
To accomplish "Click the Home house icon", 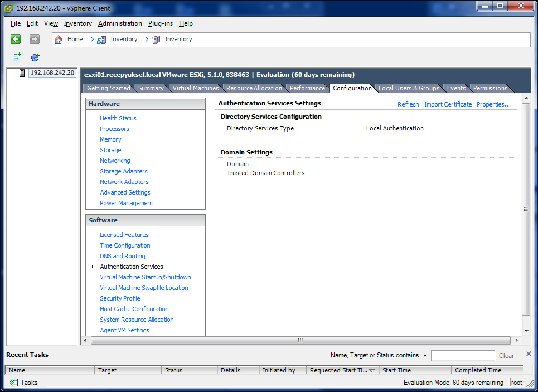I will pyautogui.click(x=59, y=40).
